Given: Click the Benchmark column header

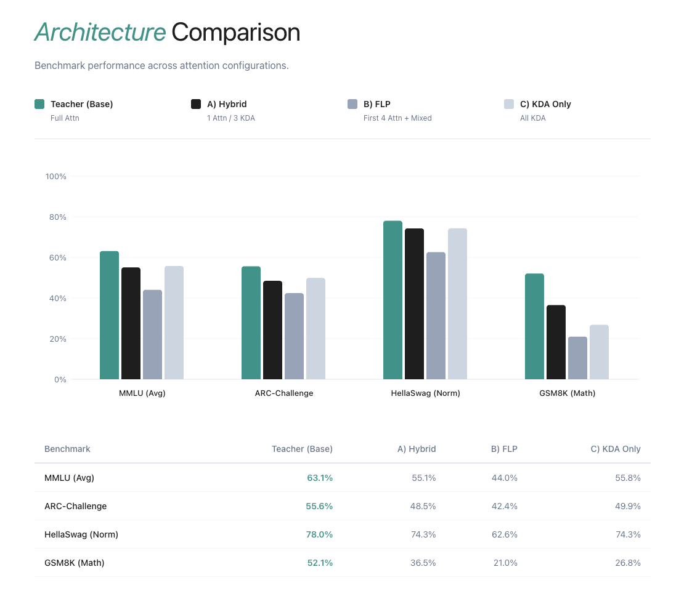Looking at the screenshot, I should pos(67,449).
